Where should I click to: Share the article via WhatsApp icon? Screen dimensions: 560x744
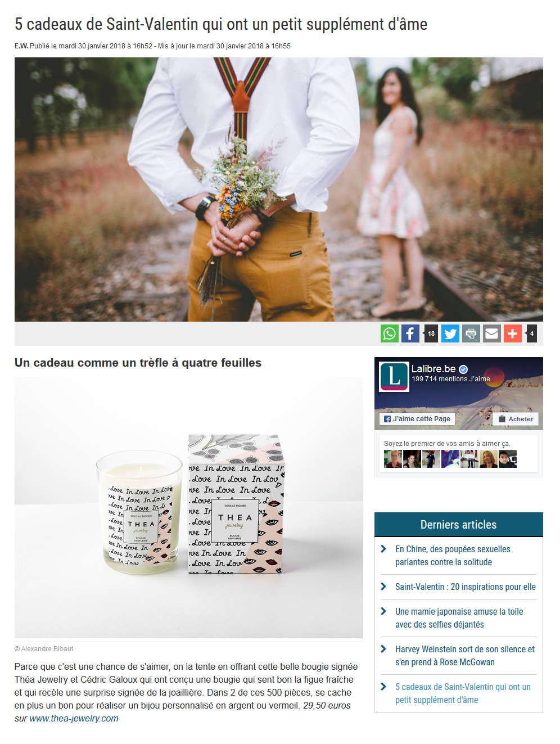(x=390, y=333)
